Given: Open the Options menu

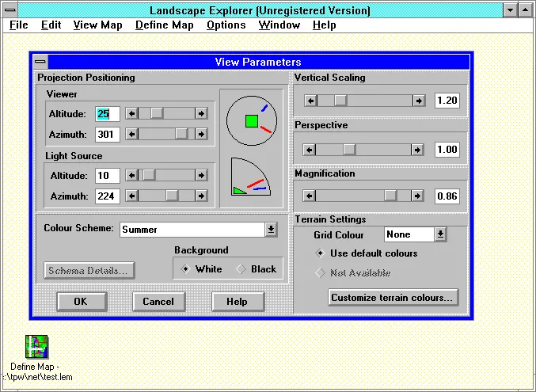Looking at the screenshot, I should [226, 25].
